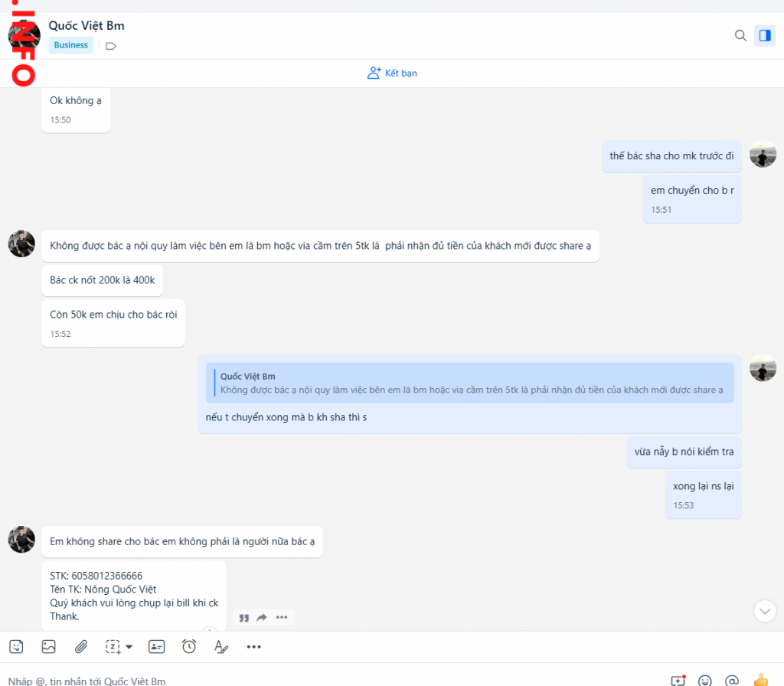The height and width of the screenshot is (686, 784).
Task: Open the text formatting tool icon
Action: pos(221,647)
